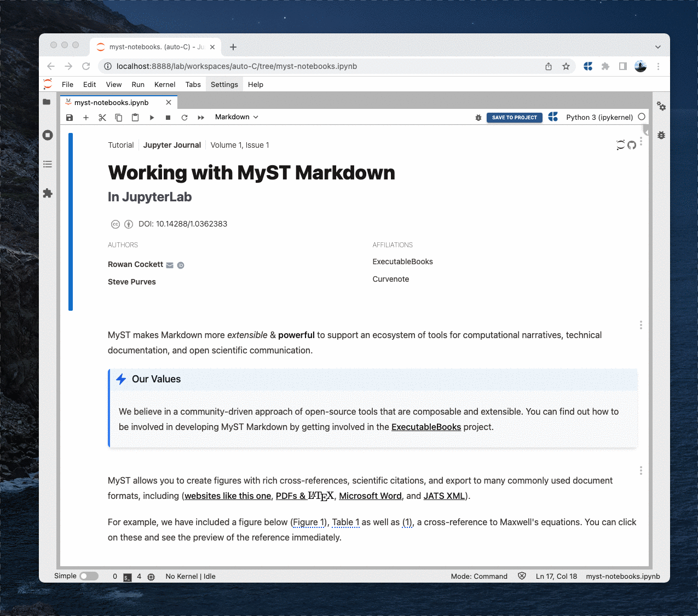Open the View menu
This screenshot has width=698, height=616.
click(114, 84)
